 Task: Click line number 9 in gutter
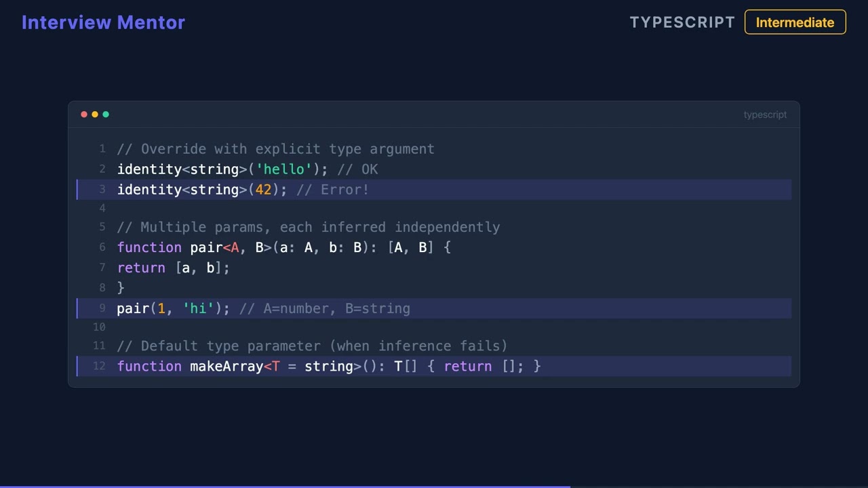click(x=102, y=308)
